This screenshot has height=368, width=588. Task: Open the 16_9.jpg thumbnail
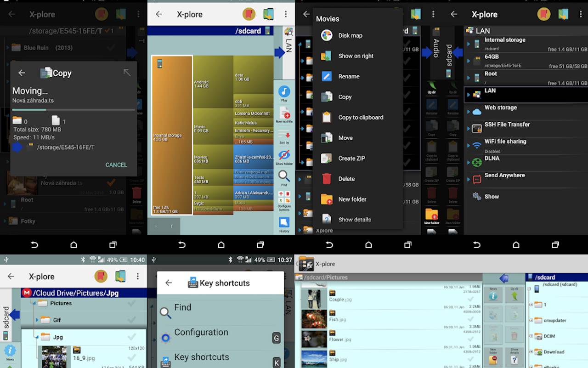point(55,357)
